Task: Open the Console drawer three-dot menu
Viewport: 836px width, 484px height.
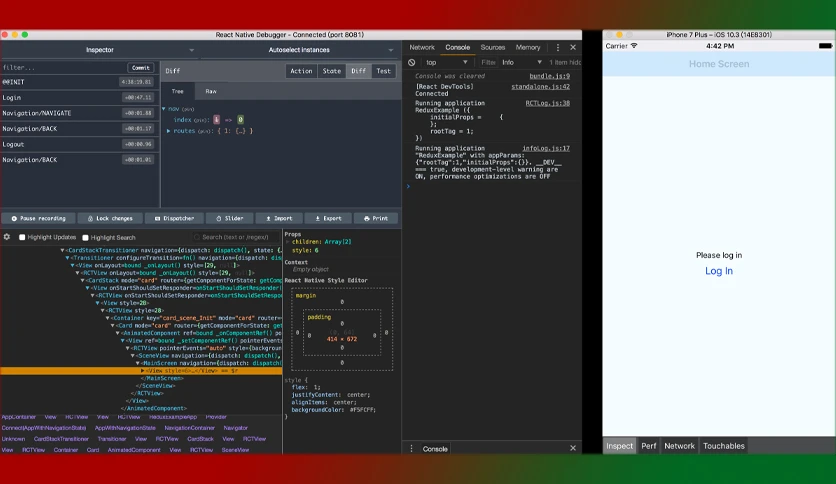Action: (x=411, y=449)
